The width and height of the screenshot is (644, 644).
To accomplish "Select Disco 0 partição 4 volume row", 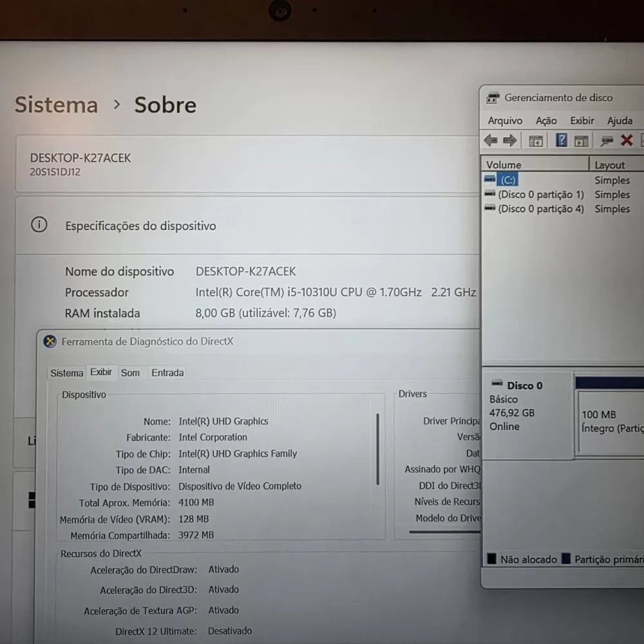I will (540, 209).
